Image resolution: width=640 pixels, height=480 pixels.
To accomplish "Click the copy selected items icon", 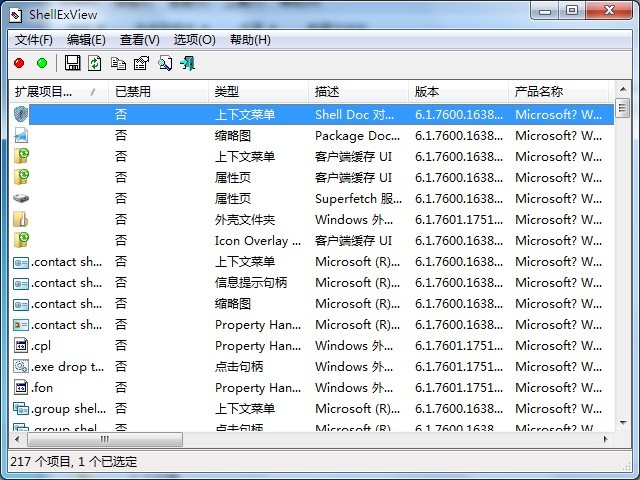I will point(118,63).
